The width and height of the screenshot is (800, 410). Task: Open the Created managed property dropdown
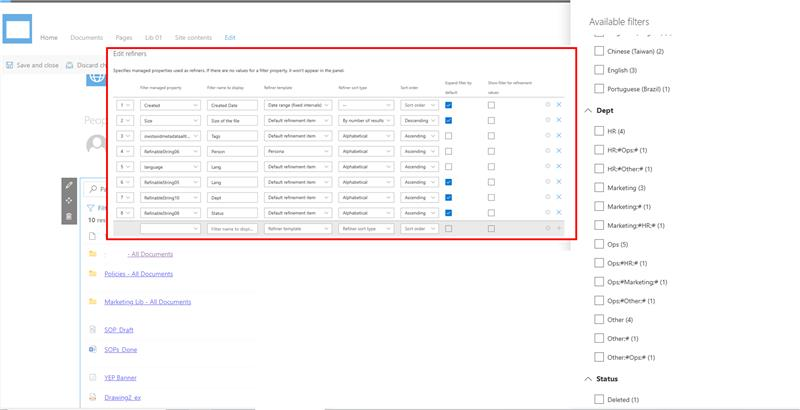(170, 105)
